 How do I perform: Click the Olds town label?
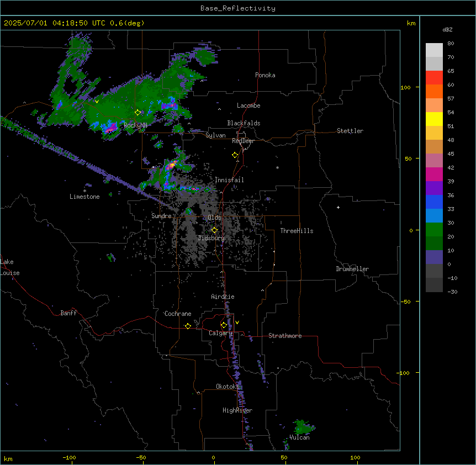click(x=214, y=218)
